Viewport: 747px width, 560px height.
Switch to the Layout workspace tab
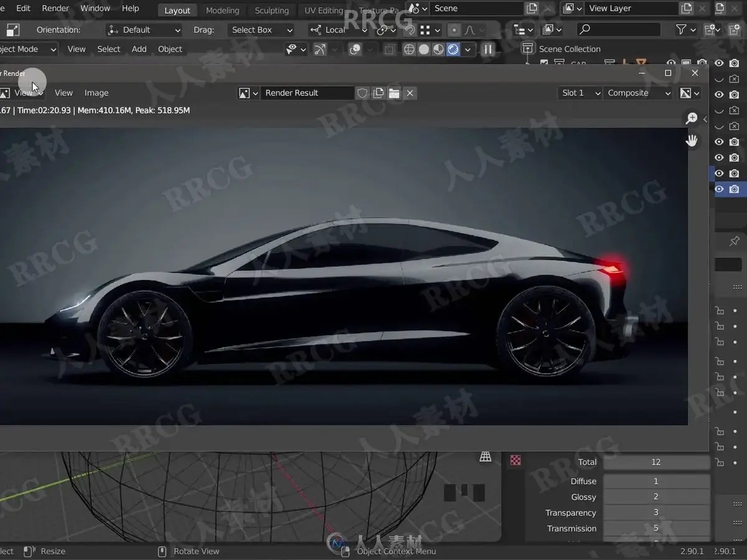[x=177, y=10]
